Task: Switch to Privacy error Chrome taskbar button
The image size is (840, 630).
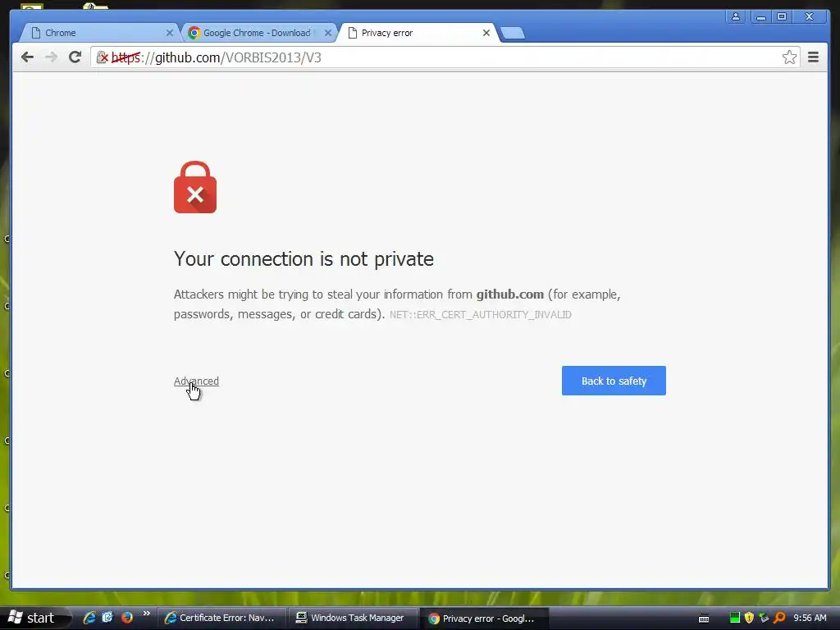Action: coord(485,619)
